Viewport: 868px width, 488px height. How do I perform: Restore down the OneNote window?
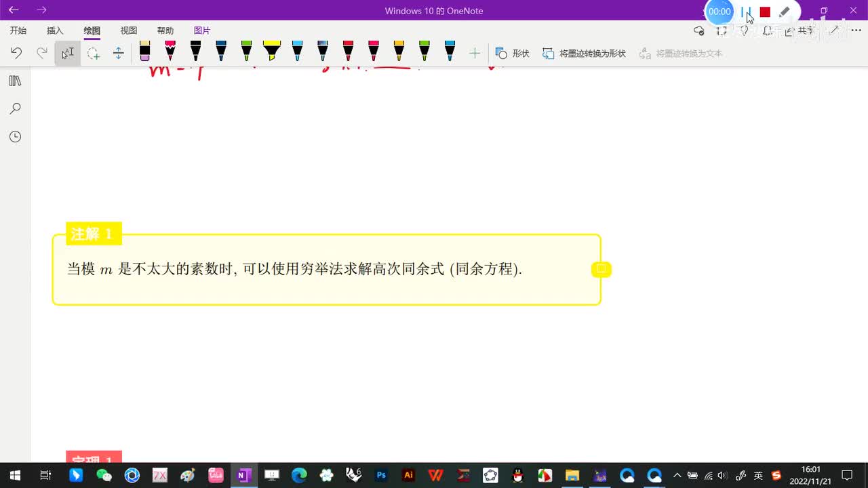click(824, 10)
